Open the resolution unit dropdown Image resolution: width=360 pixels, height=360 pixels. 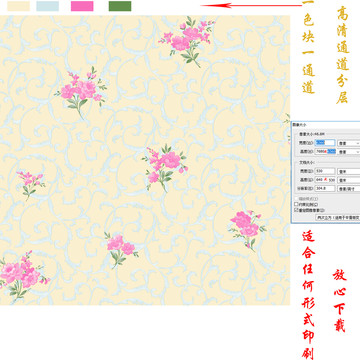point(349,189)
